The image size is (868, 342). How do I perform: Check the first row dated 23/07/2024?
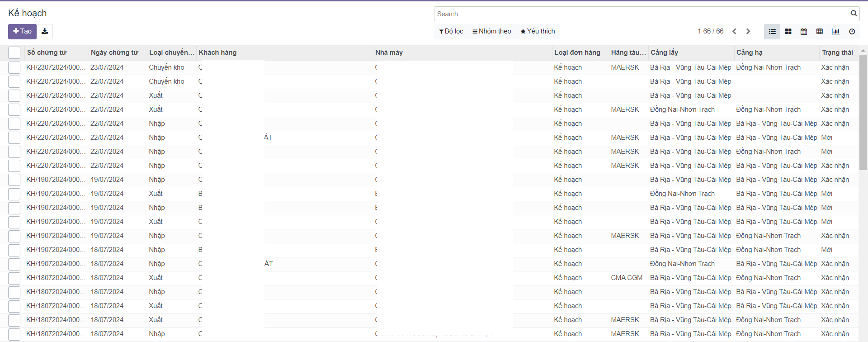click(14, 67)
